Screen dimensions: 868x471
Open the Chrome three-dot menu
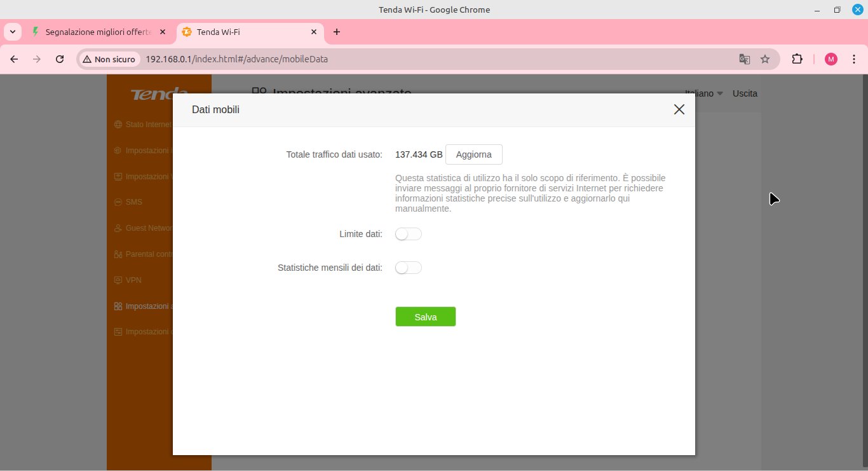click(x=854, y=59)
